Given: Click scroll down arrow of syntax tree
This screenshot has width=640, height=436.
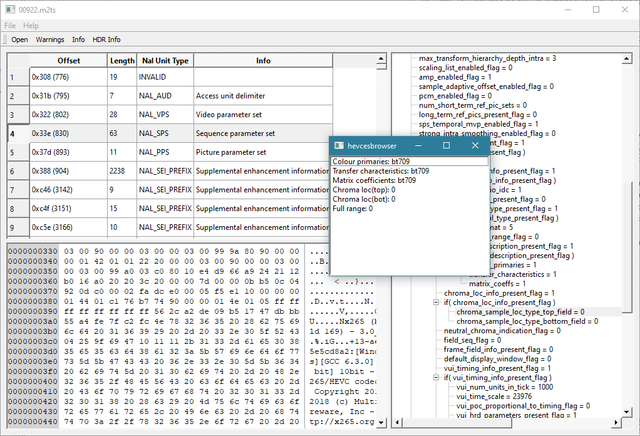Looking at the screenshot, I should coord(627,412).
